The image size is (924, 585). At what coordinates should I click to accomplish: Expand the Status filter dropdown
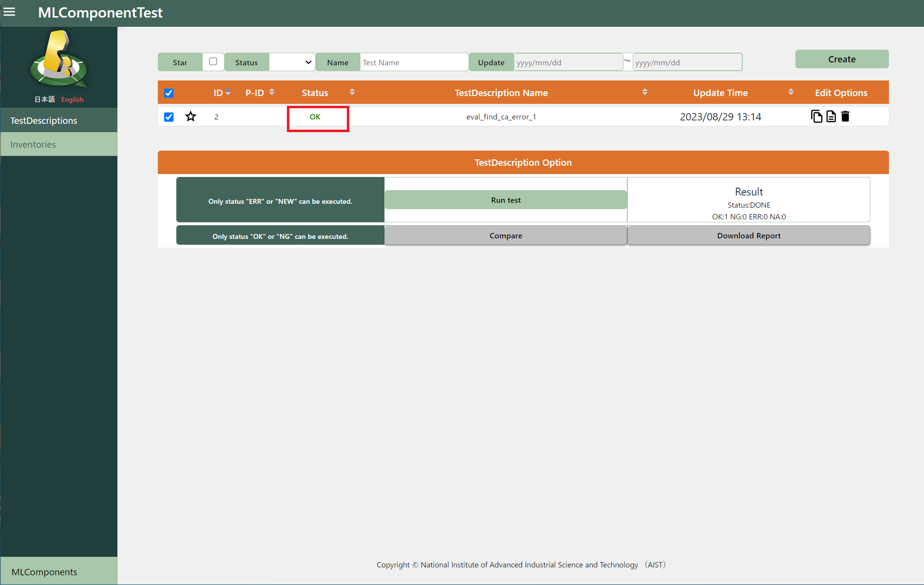[292, 62]
